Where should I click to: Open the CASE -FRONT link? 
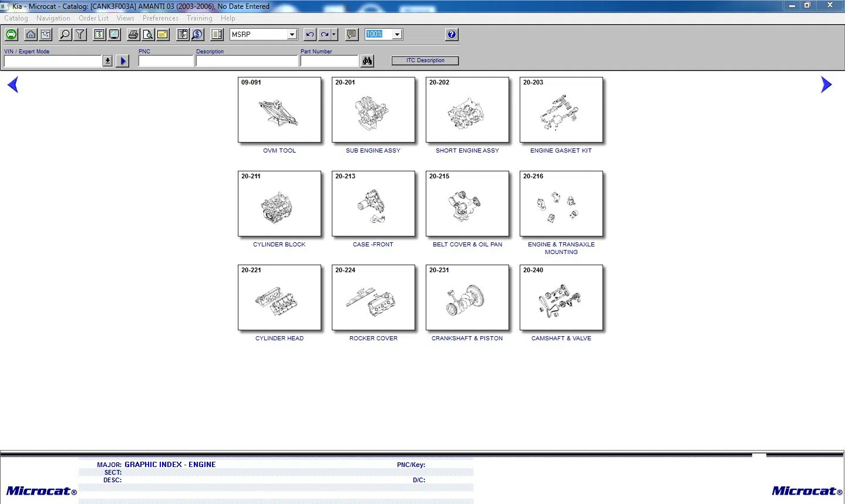pos(373,245)
